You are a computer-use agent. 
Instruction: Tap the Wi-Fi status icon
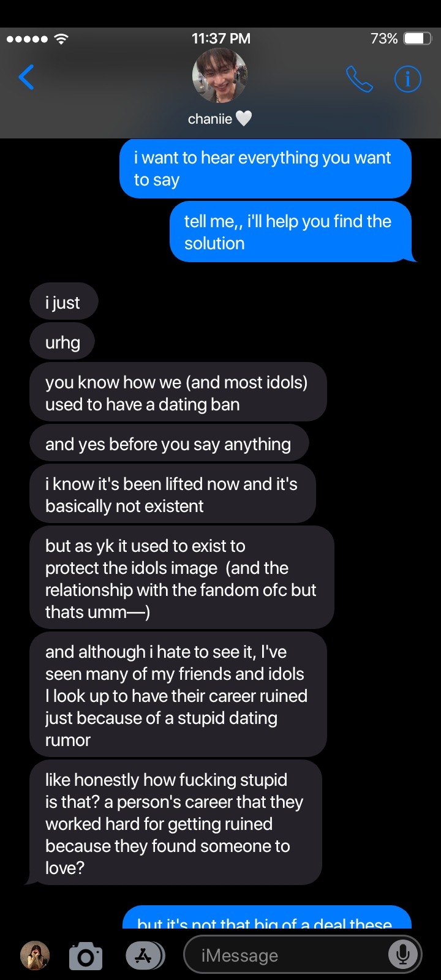point(61,39)
